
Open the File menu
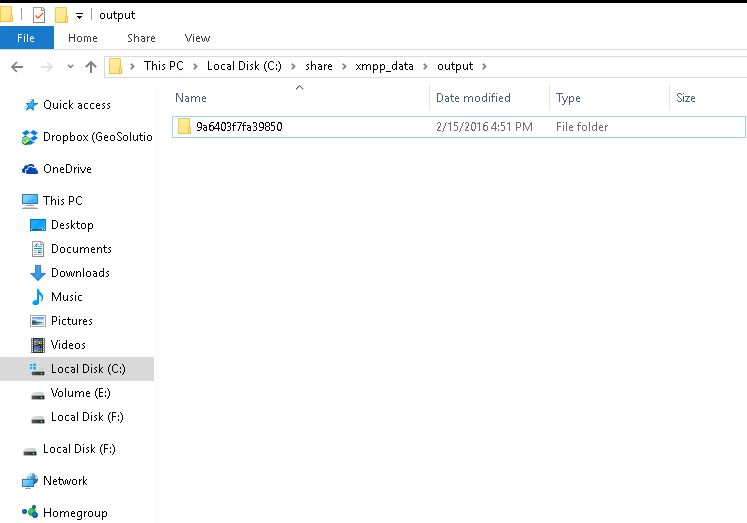tap(26, 38)
